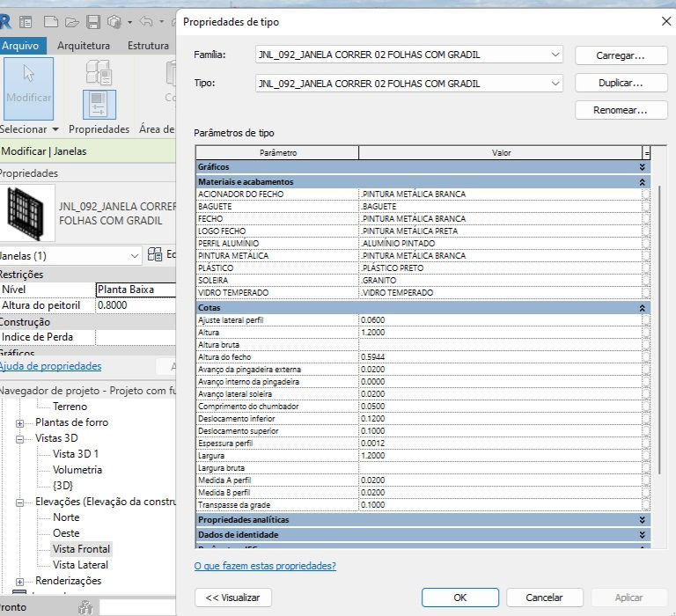Open the O que fazem estas propriedades link
This screenshot has width=676, height=616.
[265, 566]
